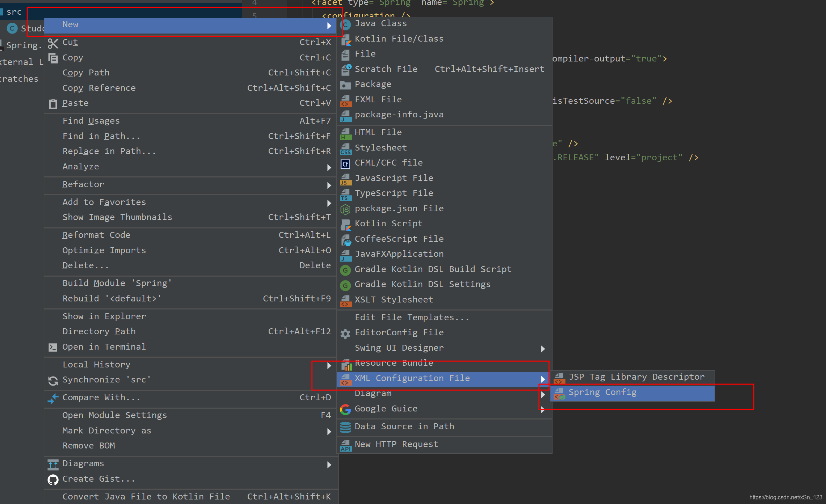Click the package.json node icon
826x504 pixels.
345,209
